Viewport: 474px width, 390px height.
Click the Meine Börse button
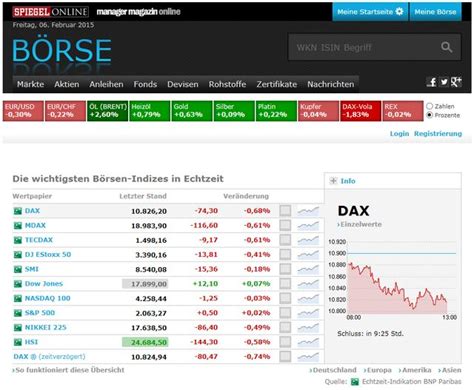coord(435,12)
